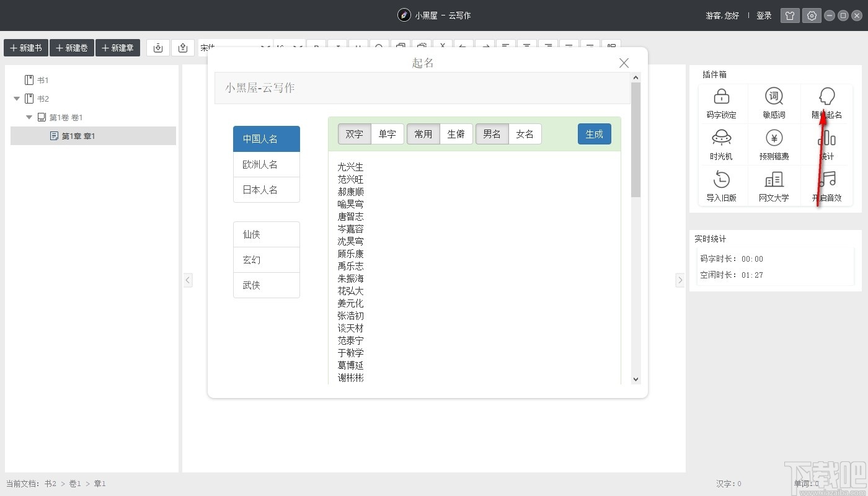Select 武侠 category
The image size is (868, 496).
coord(267,285)
